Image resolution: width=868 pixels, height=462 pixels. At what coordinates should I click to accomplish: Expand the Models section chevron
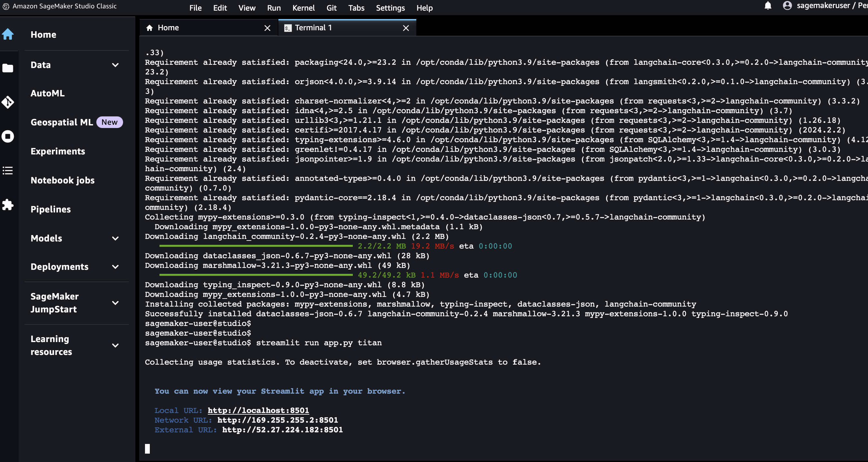click(115, 239)
